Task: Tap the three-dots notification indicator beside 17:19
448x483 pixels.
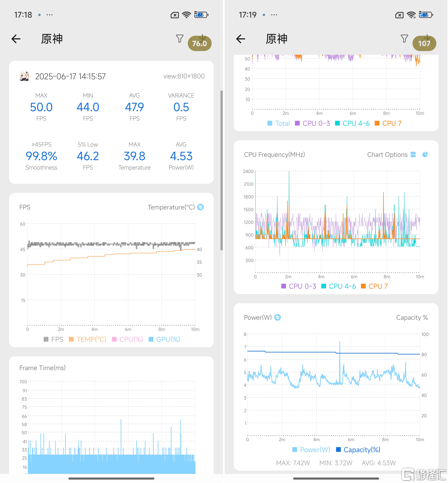Action: [x=274, y=15]
